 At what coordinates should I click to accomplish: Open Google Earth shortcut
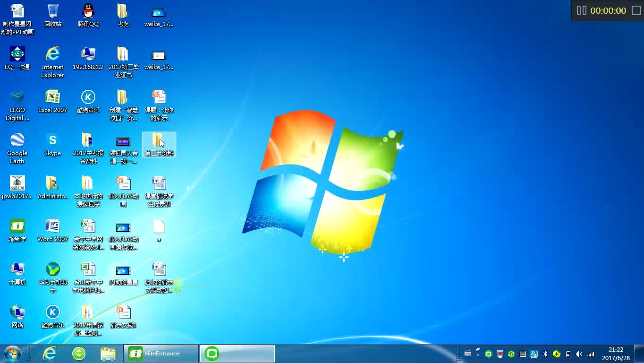[17, 148]
